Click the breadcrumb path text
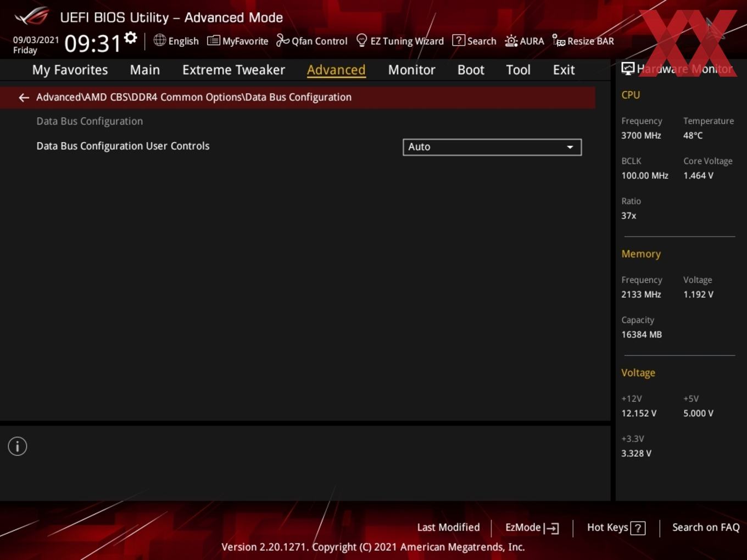This screenshot has height=560, width=747. click(194, 97)
